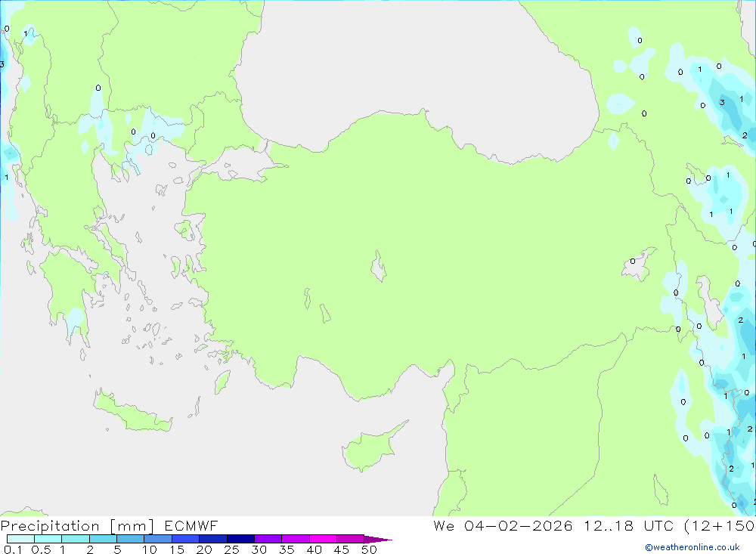The width and height of the screenshot is (756, 554).
Task: Pick the 15–20 mm legend color swatch
Action: 186,539
